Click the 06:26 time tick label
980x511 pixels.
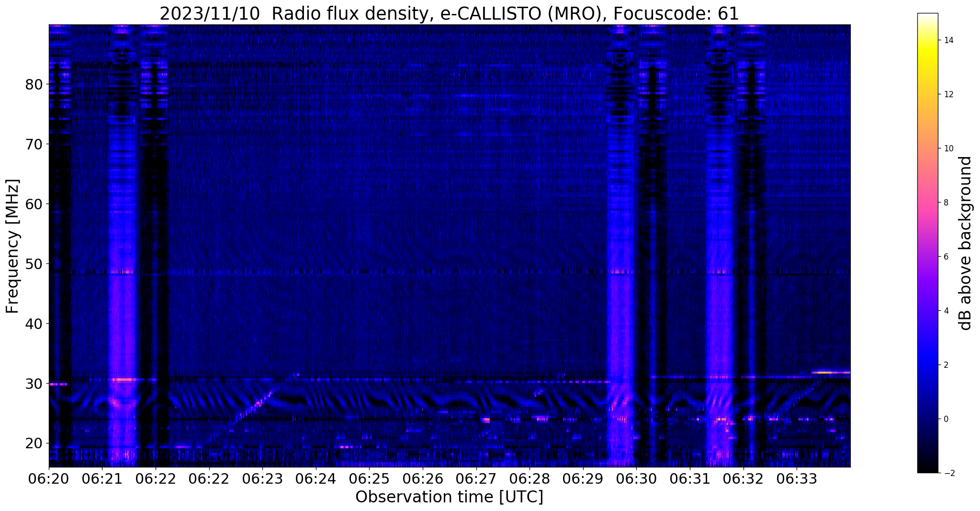(423, 479)
